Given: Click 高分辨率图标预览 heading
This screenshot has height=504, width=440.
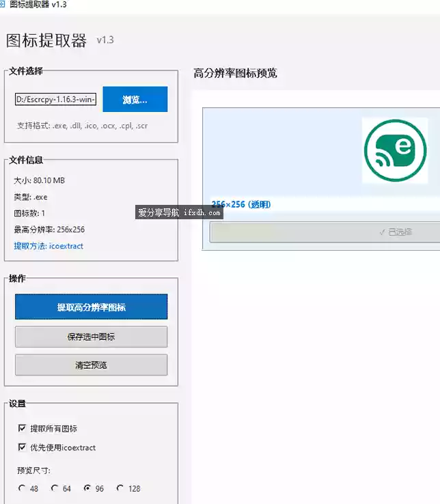Looking at the screenshot, I should click(x=235, y=73).
